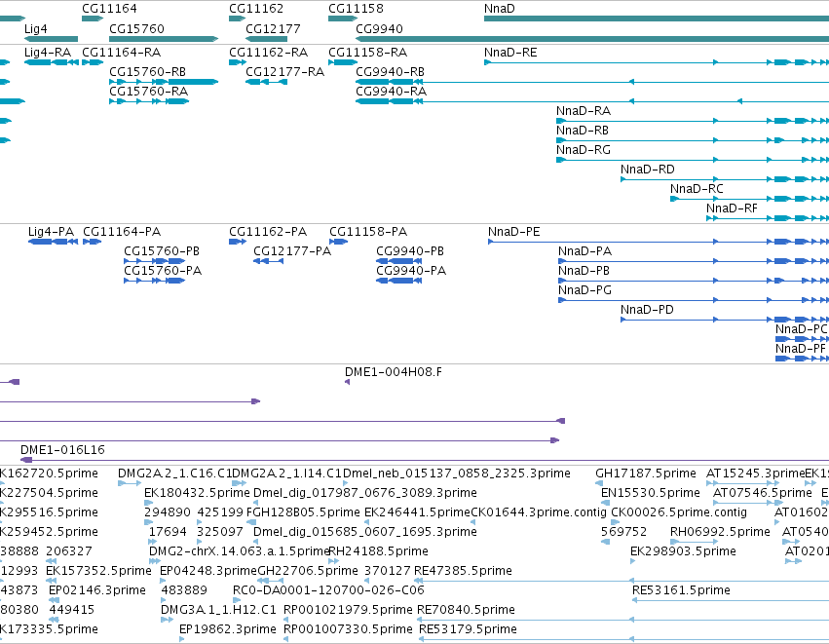Select the NnaD gene label

(x=499, y=9)
